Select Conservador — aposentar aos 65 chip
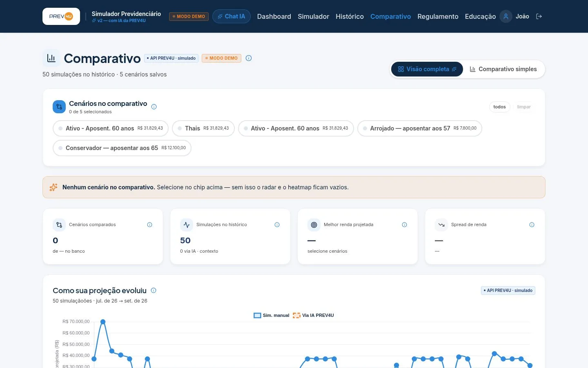 coord(122,148)
